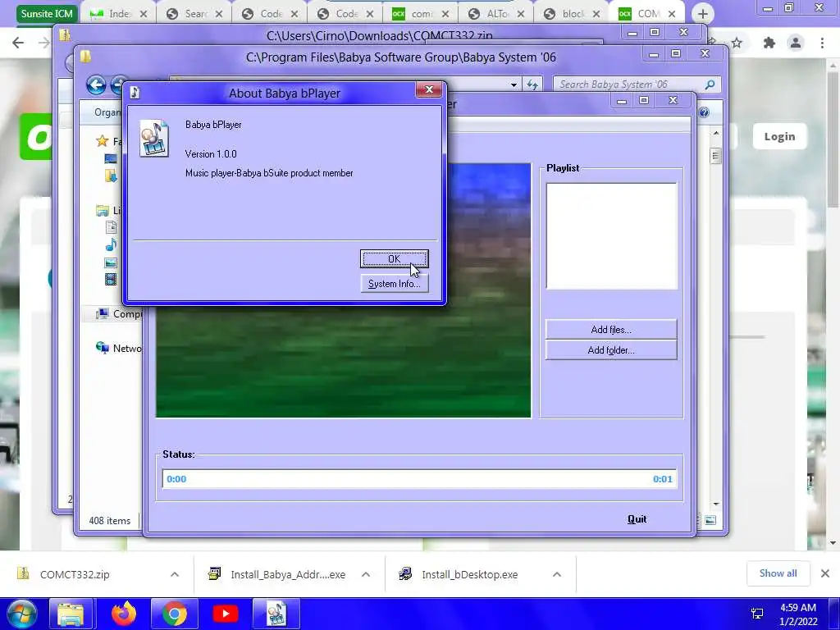Open a new Chrome tab with plus button
Screen dimensions: 840x630
[703, 14]
